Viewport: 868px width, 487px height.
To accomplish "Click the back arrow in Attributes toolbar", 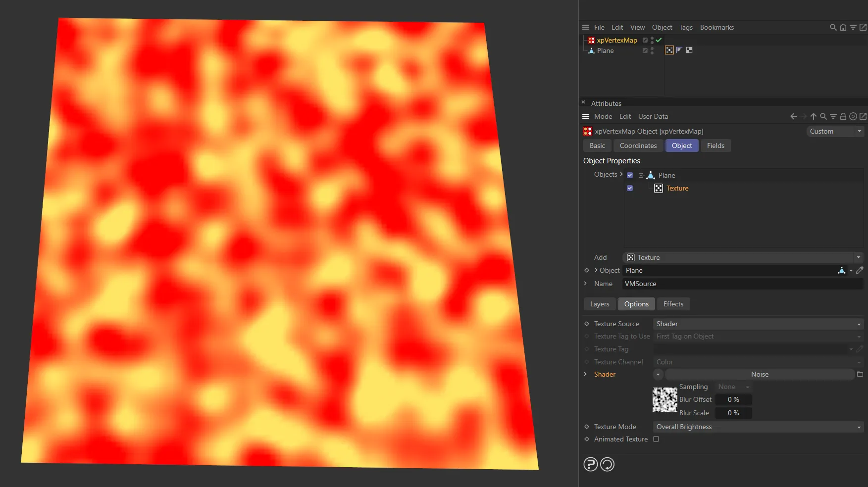I will [793, 116].
